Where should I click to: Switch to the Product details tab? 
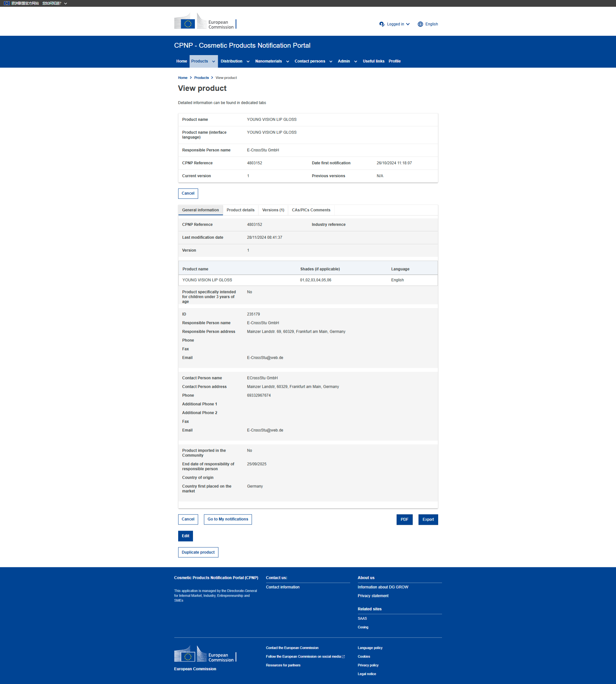point(241,210)
